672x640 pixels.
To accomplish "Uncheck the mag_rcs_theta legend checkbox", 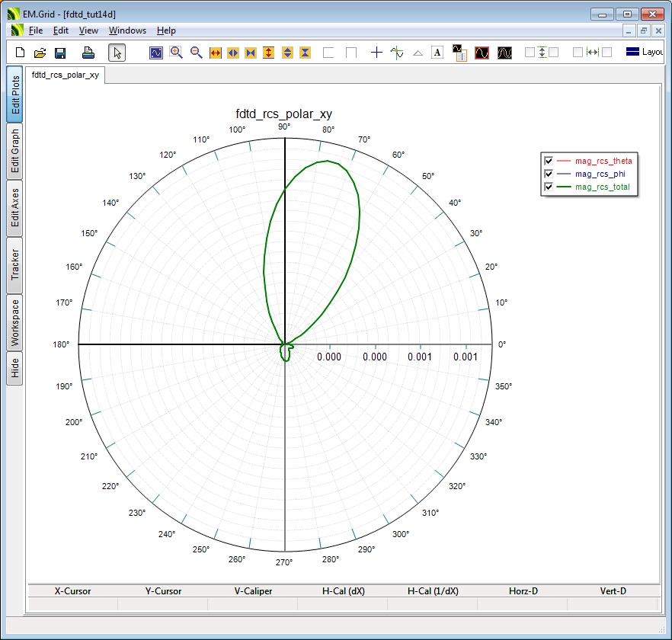I will (x=548, y=161).
